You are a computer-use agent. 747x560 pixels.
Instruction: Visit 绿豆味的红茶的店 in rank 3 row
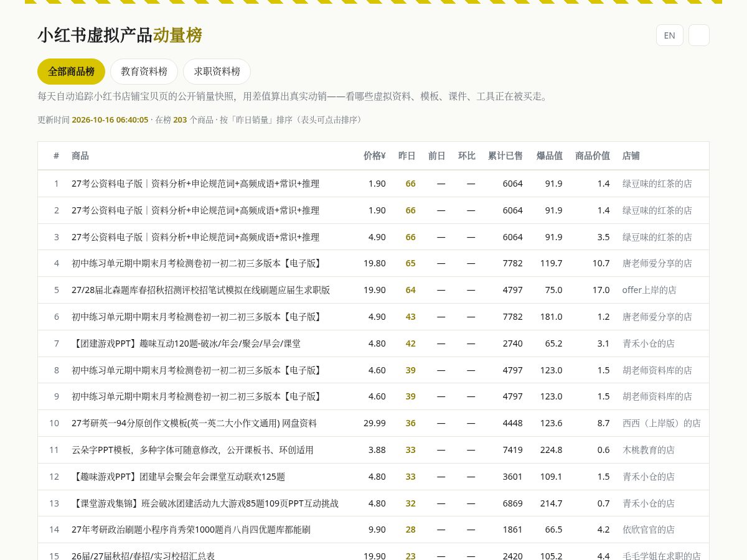tap(657, 237)
